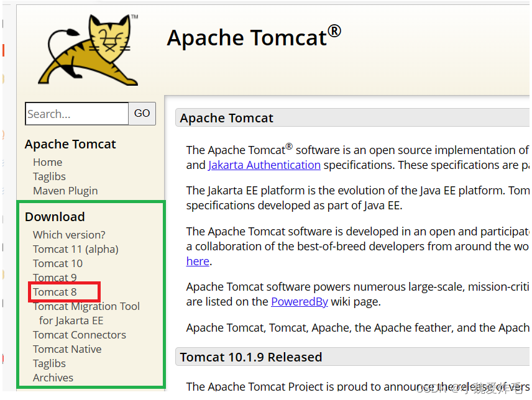Open the Tomcat Native link
Viewport: 532px width, 400px height.
[x=67, y=349]
